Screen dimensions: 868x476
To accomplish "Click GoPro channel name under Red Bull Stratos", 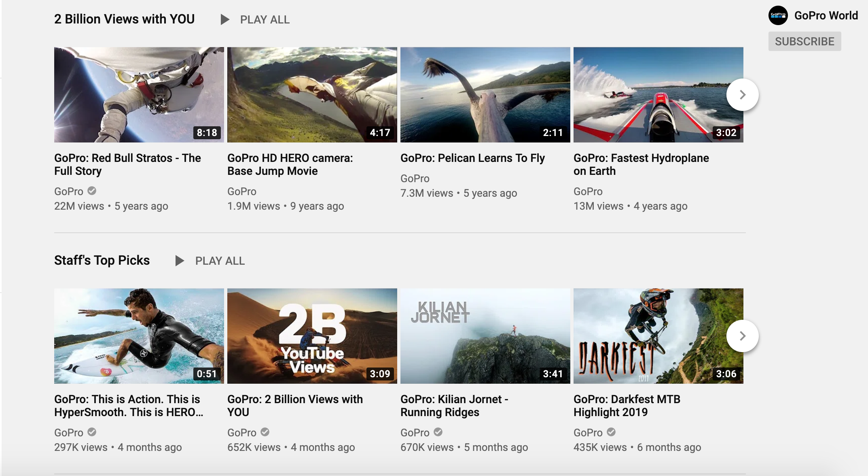I will click(x=69, y=191).
